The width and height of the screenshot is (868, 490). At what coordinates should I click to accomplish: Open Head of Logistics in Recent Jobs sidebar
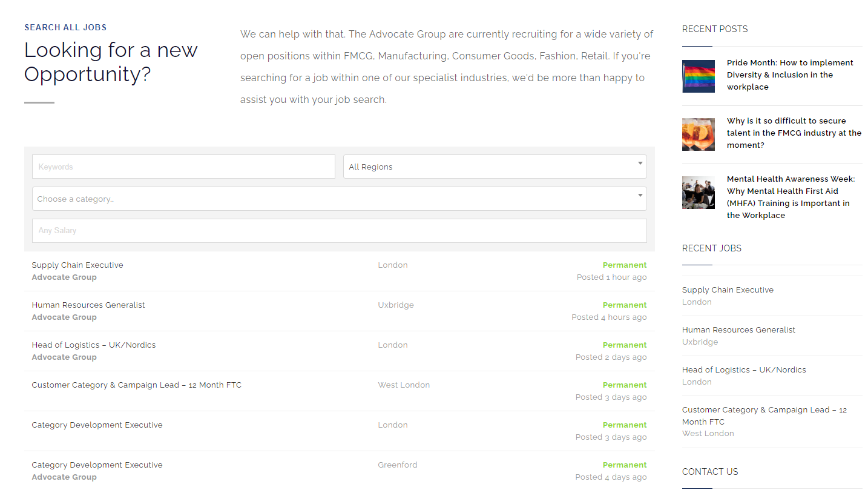click(744, 370)
